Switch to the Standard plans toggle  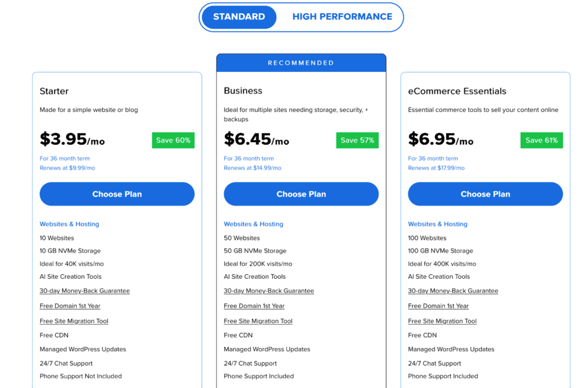click(x=239, y=17)
